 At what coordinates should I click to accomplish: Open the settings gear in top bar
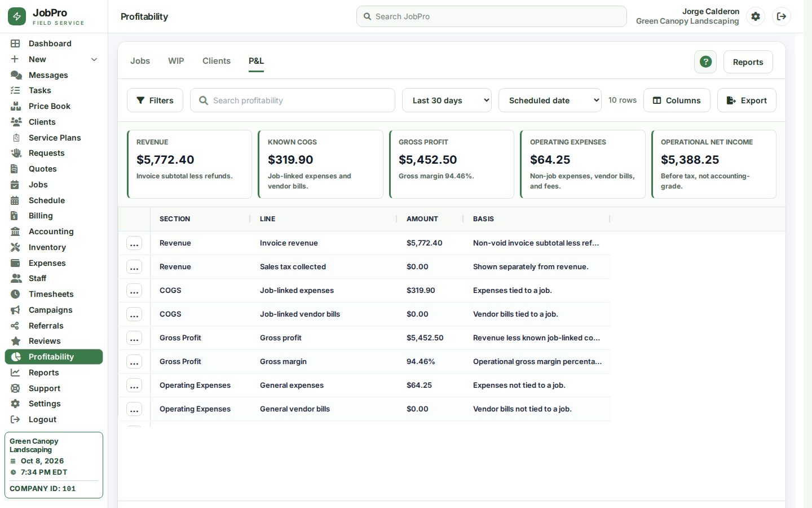(756, 16)
